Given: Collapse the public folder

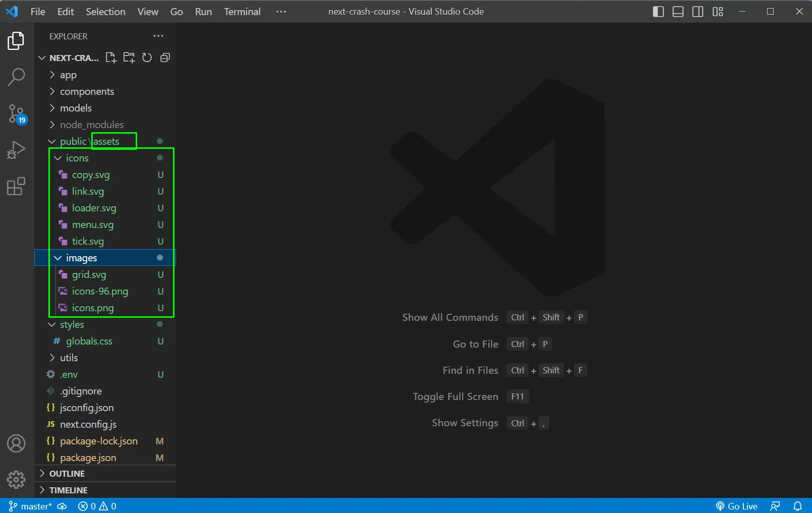Looking at the screenshot, I should click(73, 141).
